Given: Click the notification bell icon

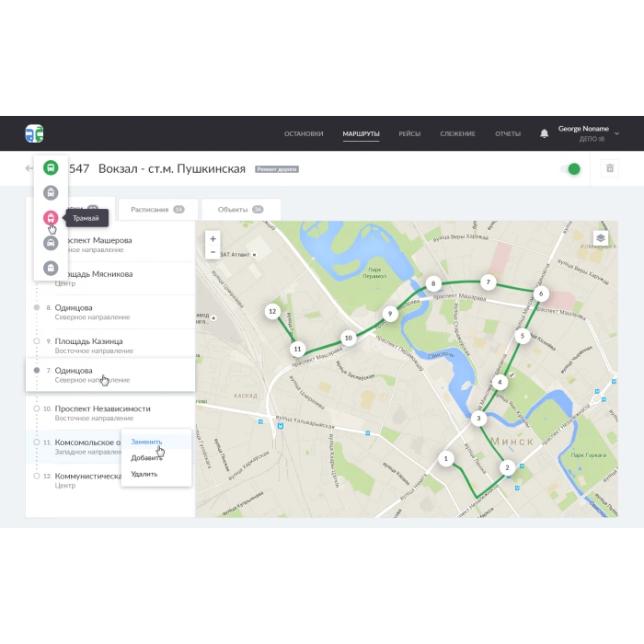Looking at the screenshot, I should tap(544, 133).
